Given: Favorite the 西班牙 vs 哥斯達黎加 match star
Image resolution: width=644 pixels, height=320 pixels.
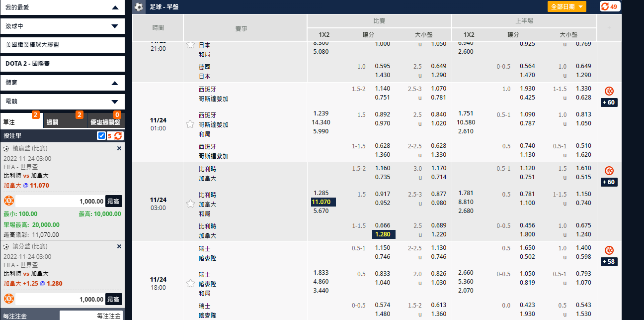Looking at the screenshot, I should point(190,124).
